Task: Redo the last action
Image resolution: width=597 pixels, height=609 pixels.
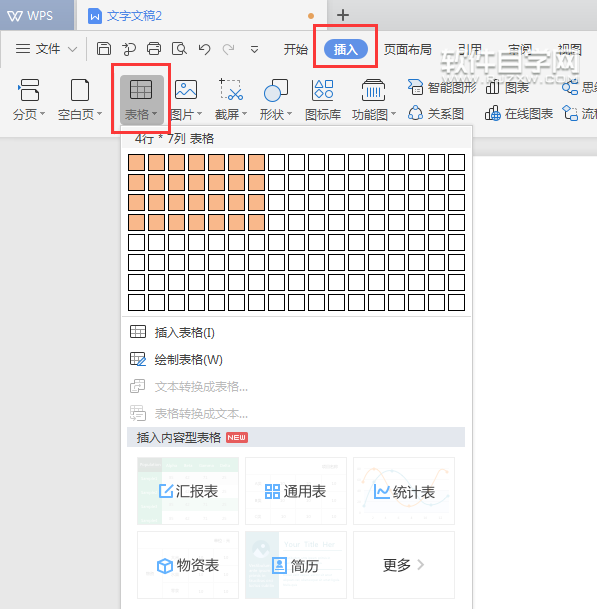Action: tap(228, 49)
